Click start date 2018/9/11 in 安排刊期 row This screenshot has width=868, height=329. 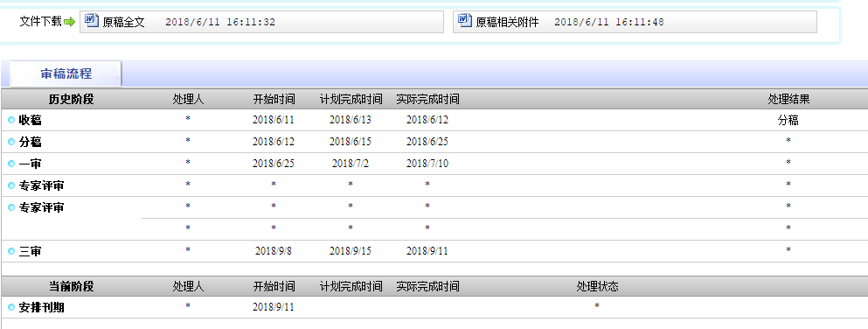(x=274, y=307)
